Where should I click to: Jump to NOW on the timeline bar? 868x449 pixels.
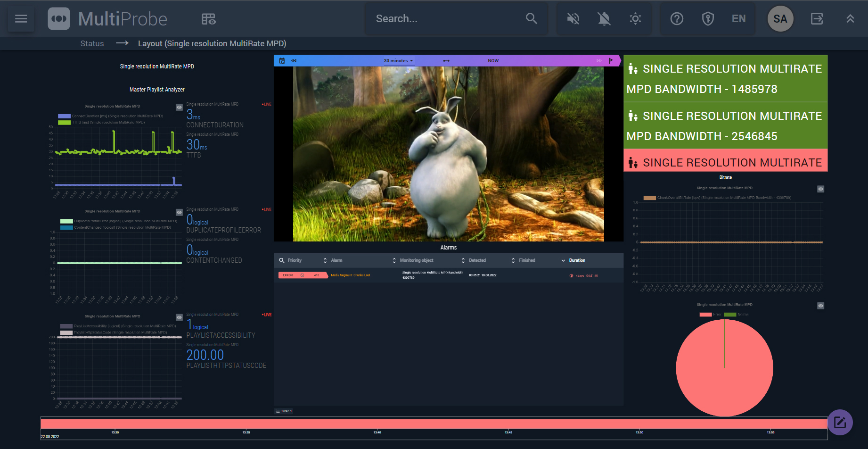tap(493, 61)
